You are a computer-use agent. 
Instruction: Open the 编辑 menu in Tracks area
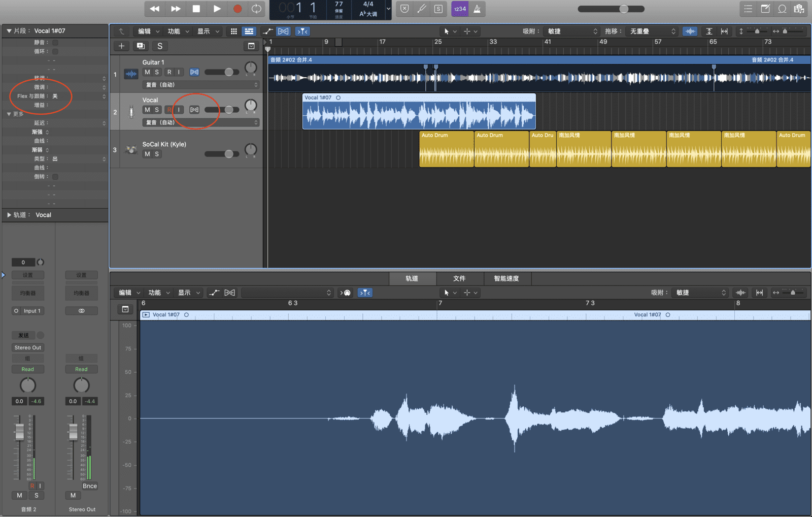coord(149,31)
